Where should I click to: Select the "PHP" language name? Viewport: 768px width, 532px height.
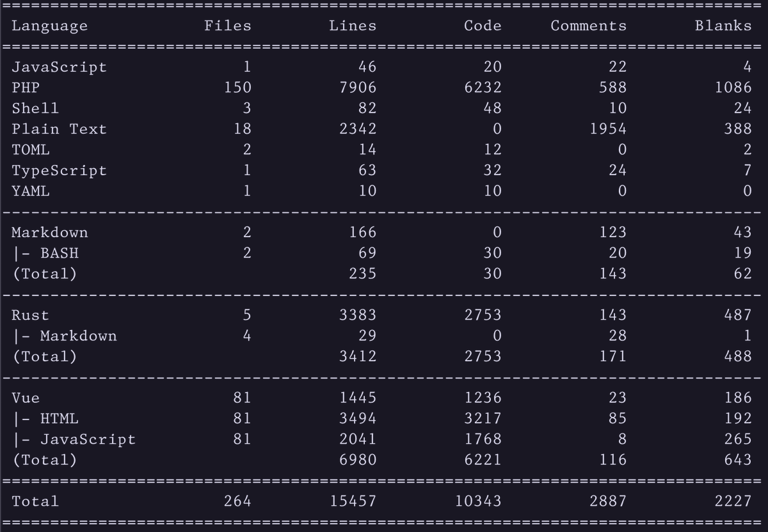(x=26, y=88)
